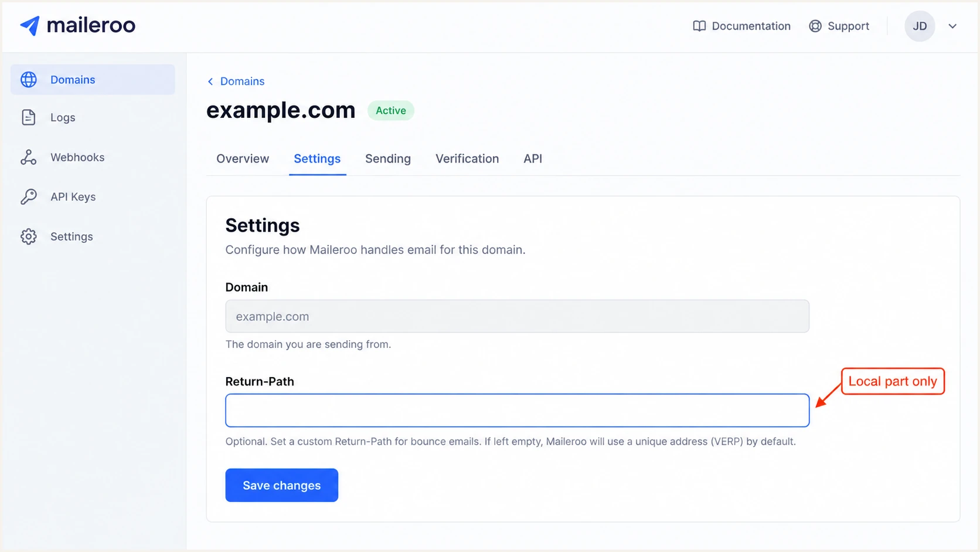
Task: Click the Domain field label
Action: point(247,287)
